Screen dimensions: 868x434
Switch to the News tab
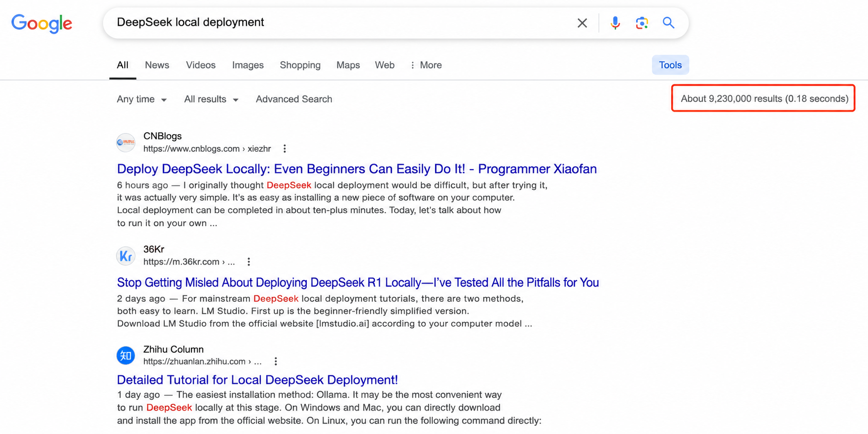click(157, 65)
